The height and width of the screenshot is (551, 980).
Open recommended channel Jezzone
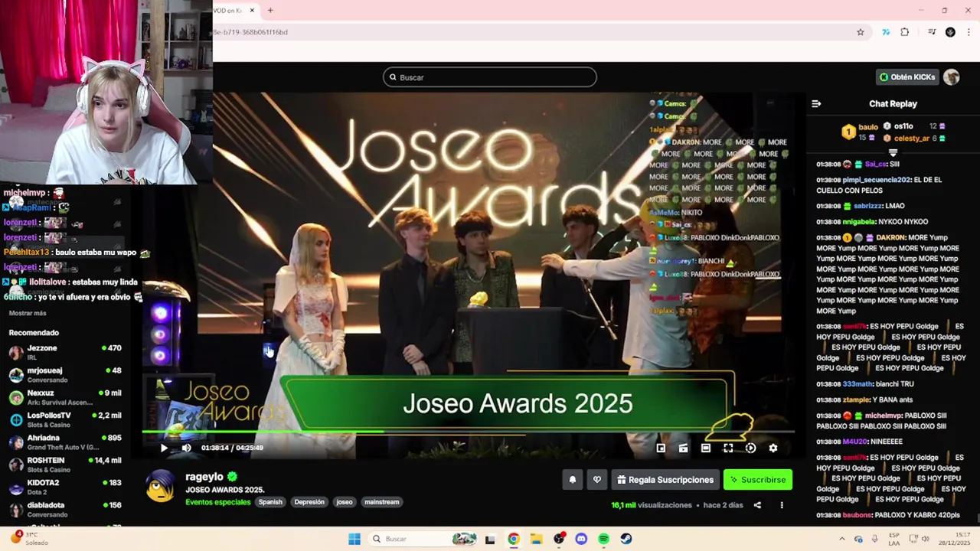coord(65,352)
